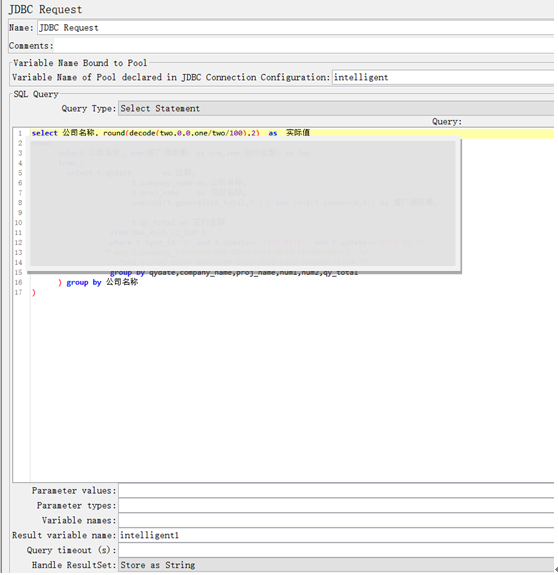Click the grayed popup overlay covering the query
This screenshot has width=558, height=575.
click(244, 205)
